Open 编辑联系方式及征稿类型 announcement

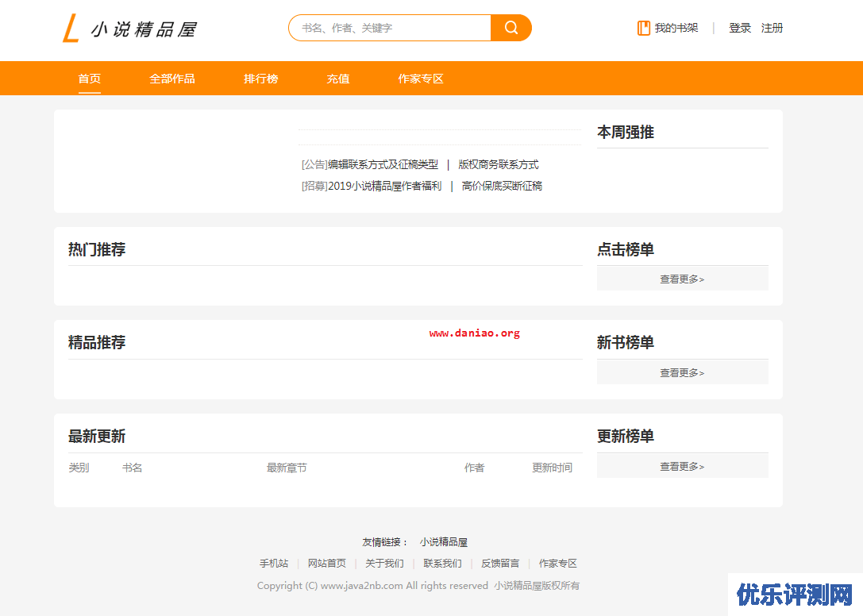(x=383, y=164)
